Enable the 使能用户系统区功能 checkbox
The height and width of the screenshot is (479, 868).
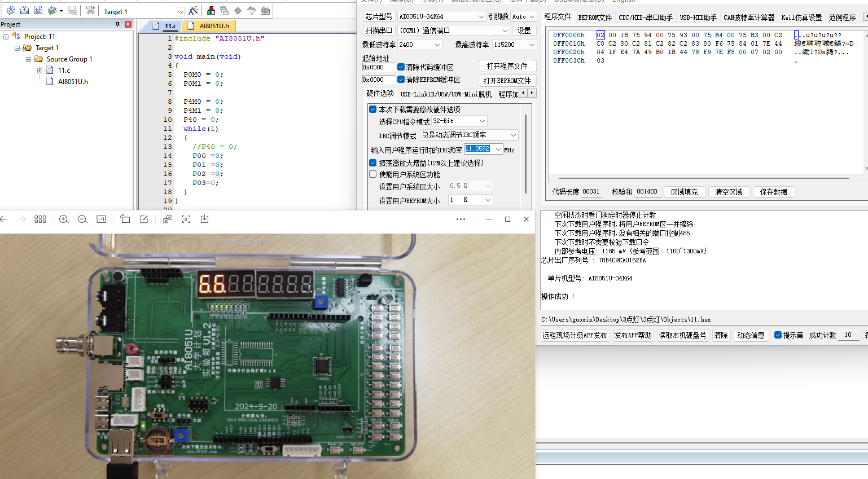(372, 174)
